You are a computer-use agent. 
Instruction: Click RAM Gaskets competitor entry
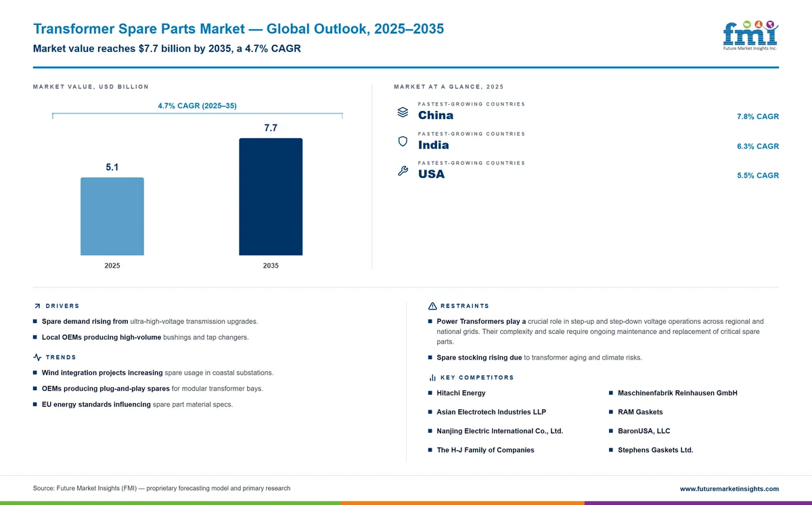(x=640, y=412)
